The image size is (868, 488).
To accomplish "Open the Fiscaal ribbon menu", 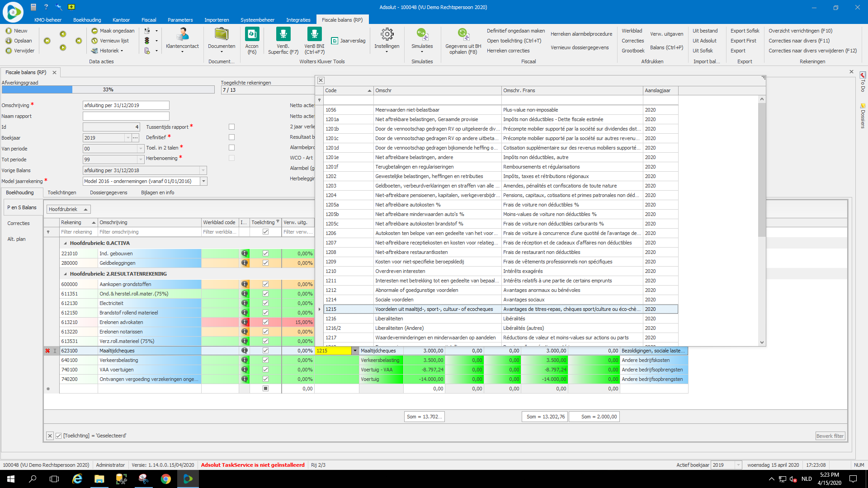I will tap(149, 20).
